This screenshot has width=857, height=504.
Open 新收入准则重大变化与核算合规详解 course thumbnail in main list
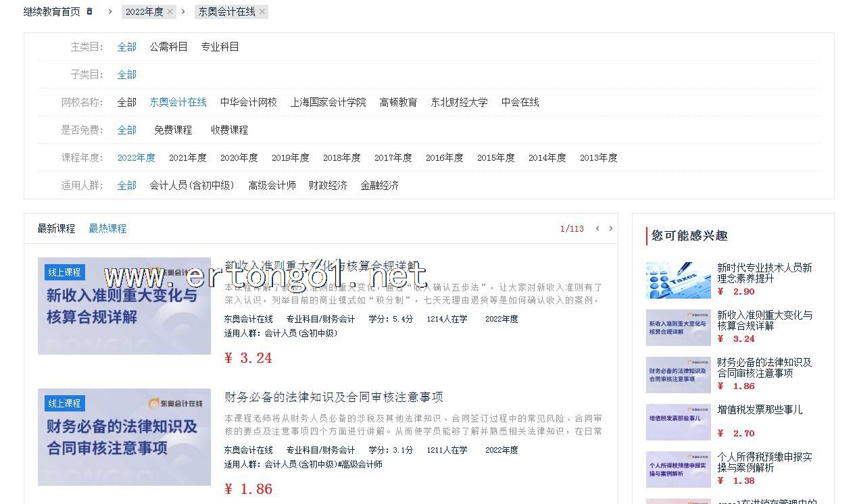(124, 306)
